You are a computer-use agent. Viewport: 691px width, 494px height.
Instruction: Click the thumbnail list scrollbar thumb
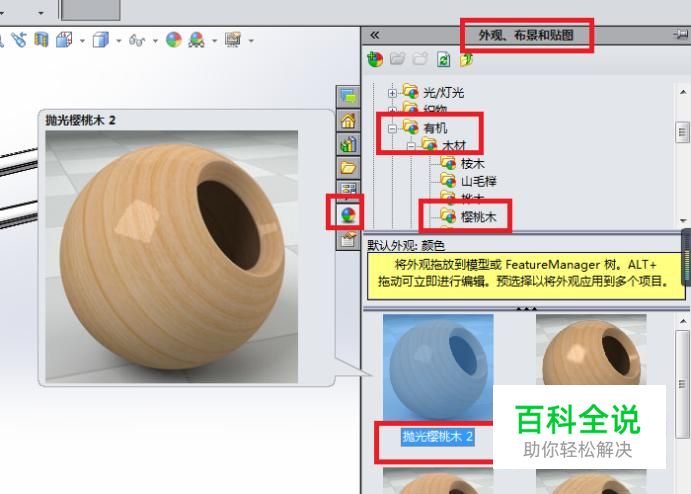tap(682, 384)
